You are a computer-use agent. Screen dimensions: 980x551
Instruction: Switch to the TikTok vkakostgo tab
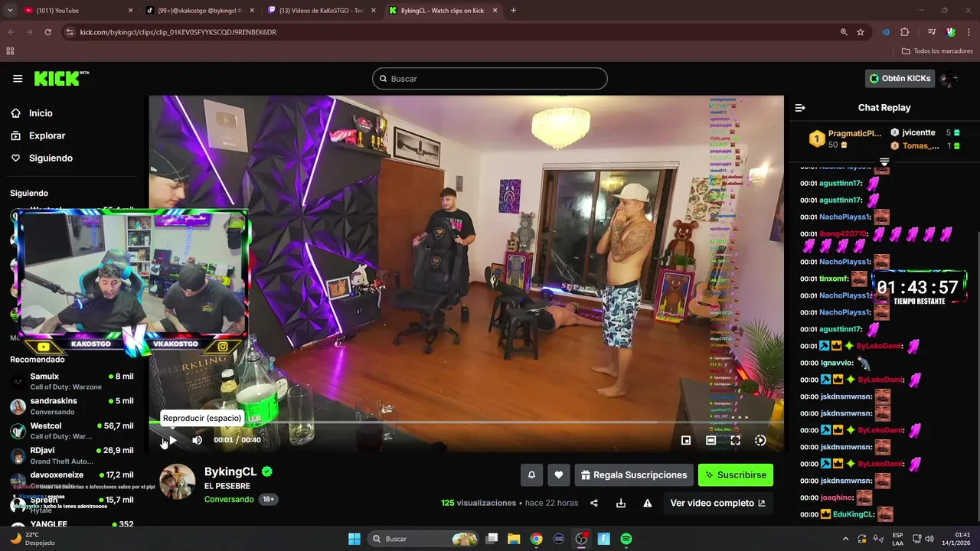pos(199,11)
